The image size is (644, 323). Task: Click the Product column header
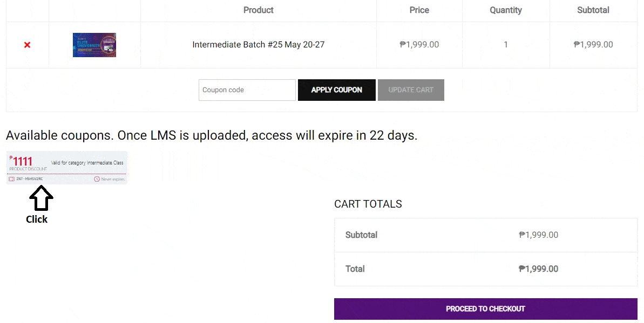tap(258, 10)
